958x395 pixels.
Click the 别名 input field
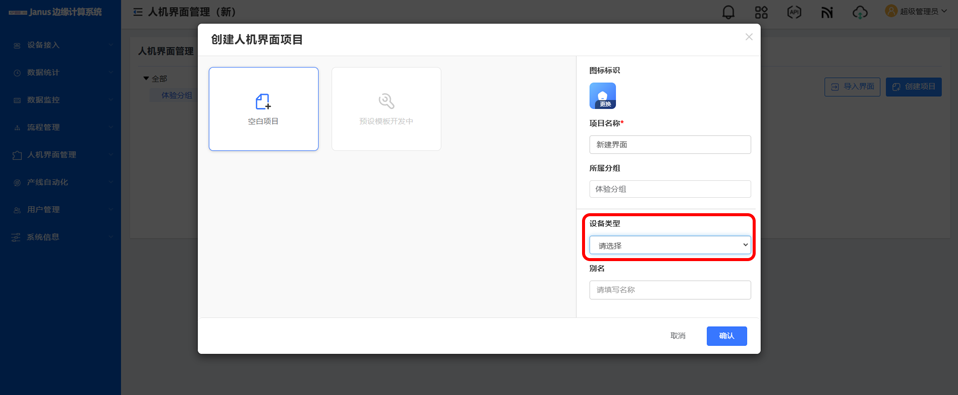(x=670, y=290)
